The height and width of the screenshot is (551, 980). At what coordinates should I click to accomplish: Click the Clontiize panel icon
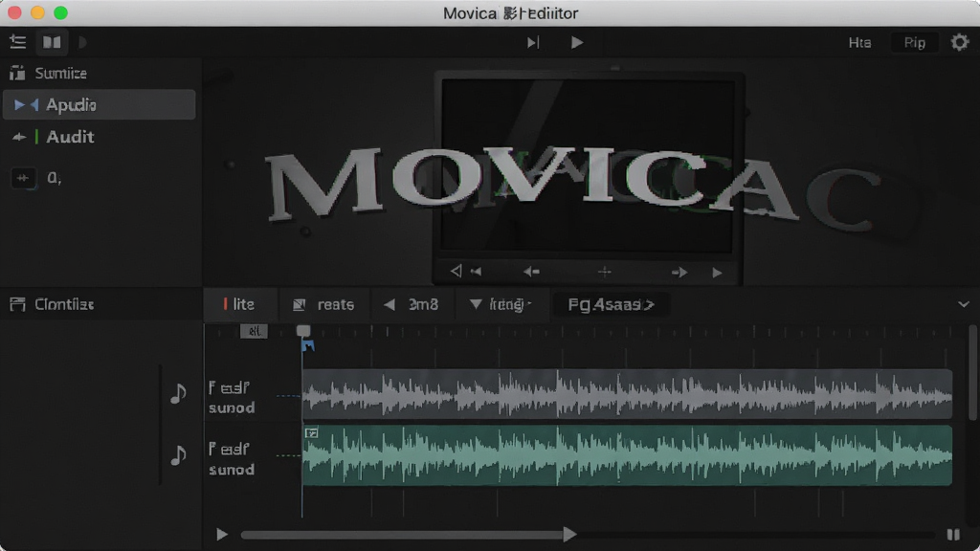tap(17, 304)
